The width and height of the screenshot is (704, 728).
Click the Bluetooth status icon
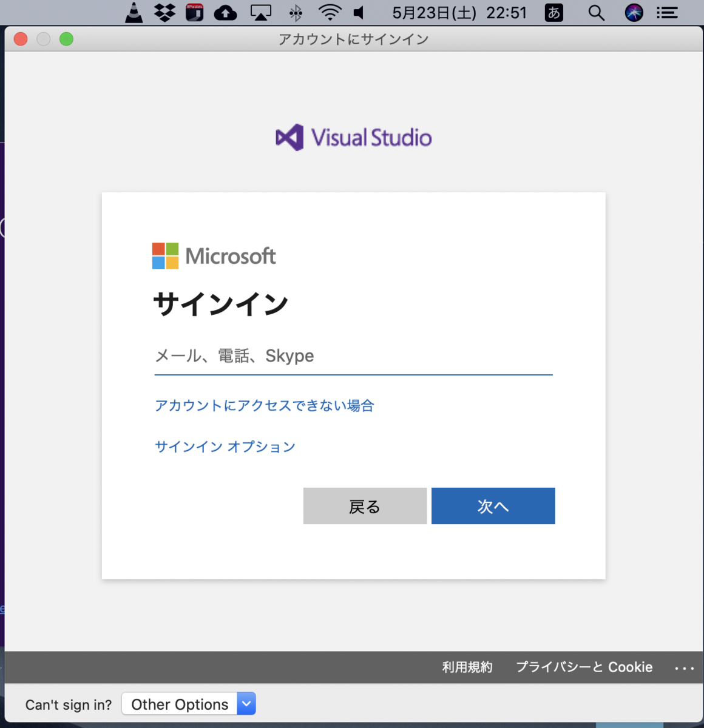(296, 12)
